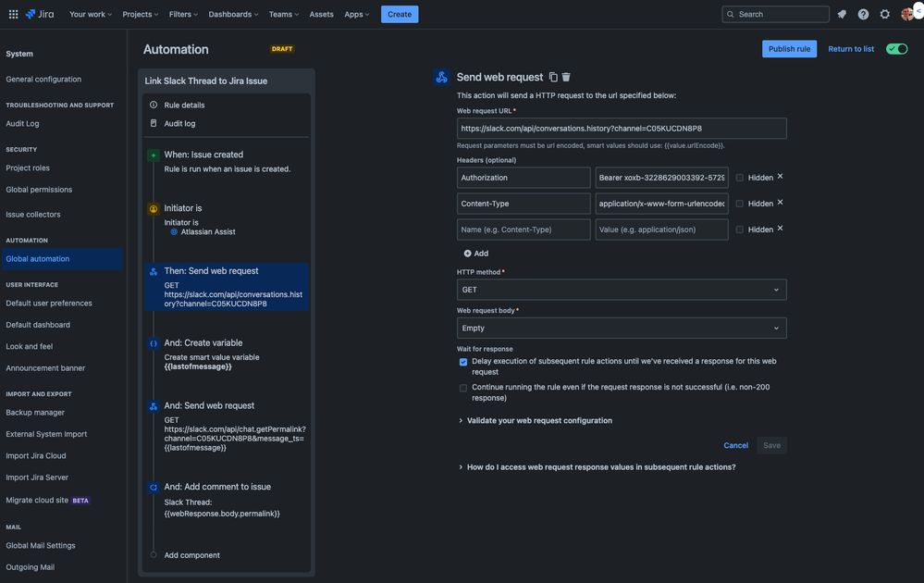The image size is (924, 583).
Task: Expand How do I access web request response values
Action: 597,467
